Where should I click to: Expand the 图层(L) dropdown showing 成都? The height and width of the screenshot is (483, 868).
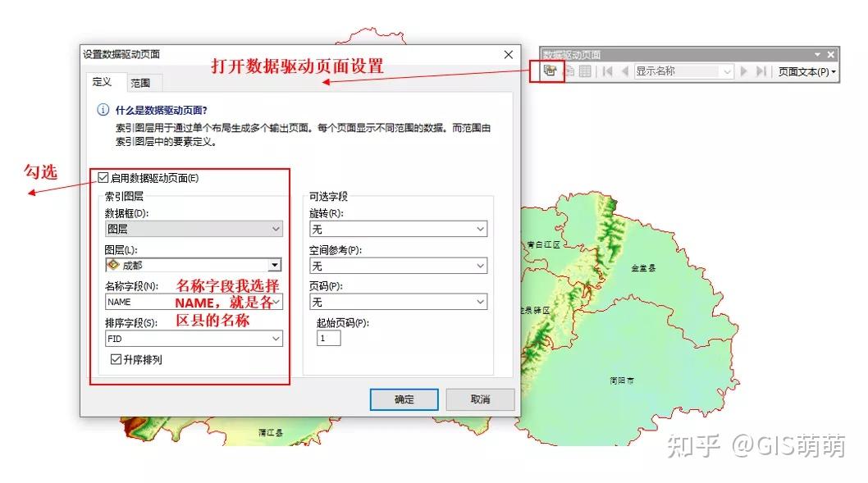(x=275, y=265)
